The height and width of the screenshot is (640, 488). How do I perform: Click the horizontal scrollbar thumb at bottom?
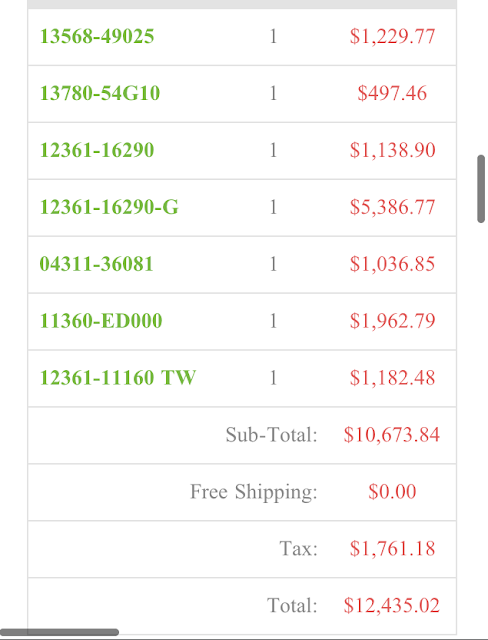pos(60,632)
